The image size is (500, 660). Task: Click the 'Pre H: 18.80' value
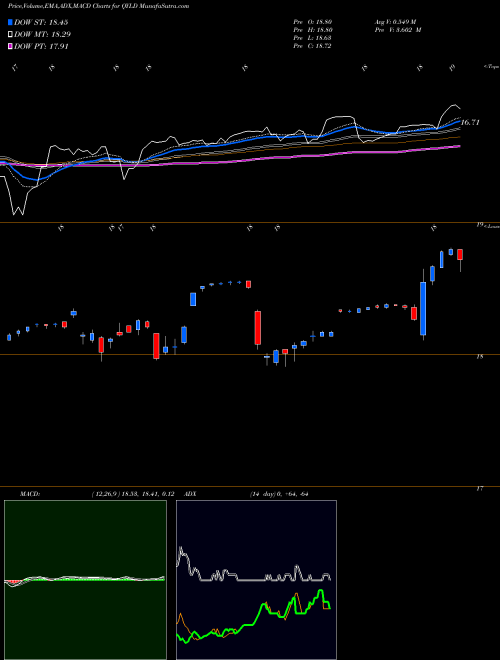313,30
